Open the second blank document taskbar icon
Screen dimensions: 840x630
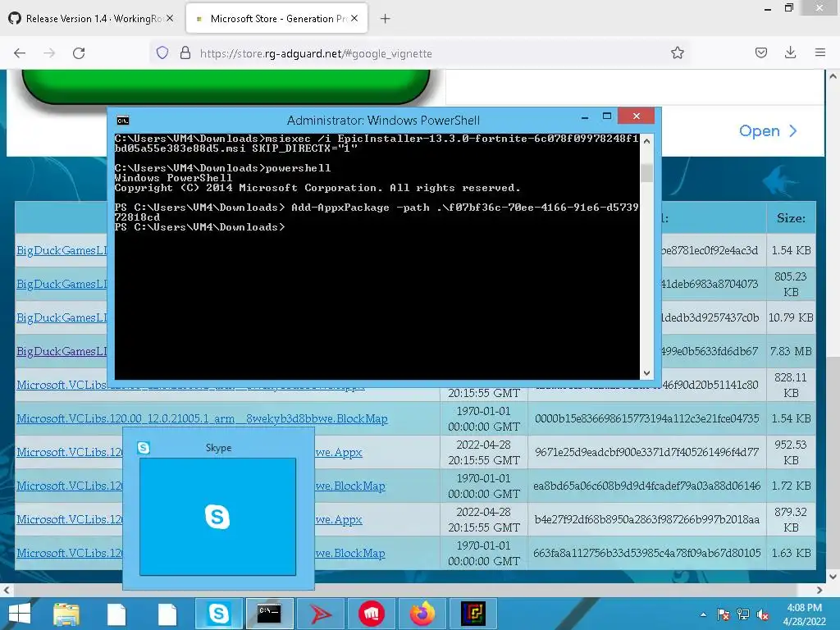[167, 614]
